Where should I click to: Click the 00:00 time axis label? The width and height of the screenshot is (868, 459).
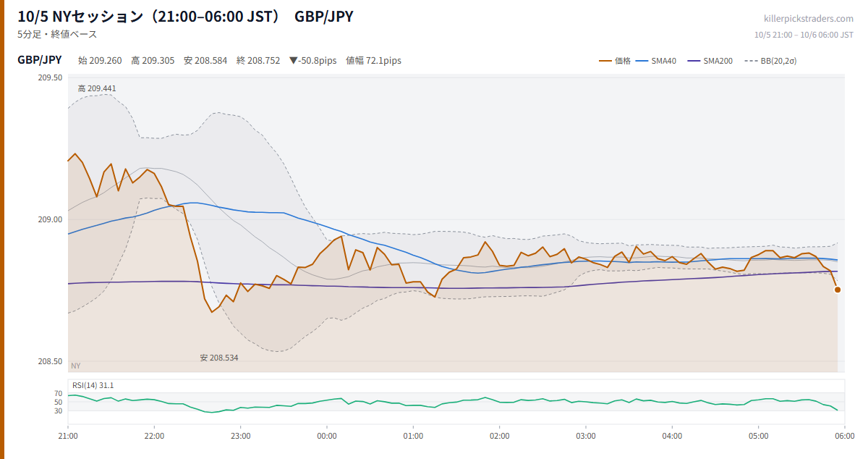(327, 436)
